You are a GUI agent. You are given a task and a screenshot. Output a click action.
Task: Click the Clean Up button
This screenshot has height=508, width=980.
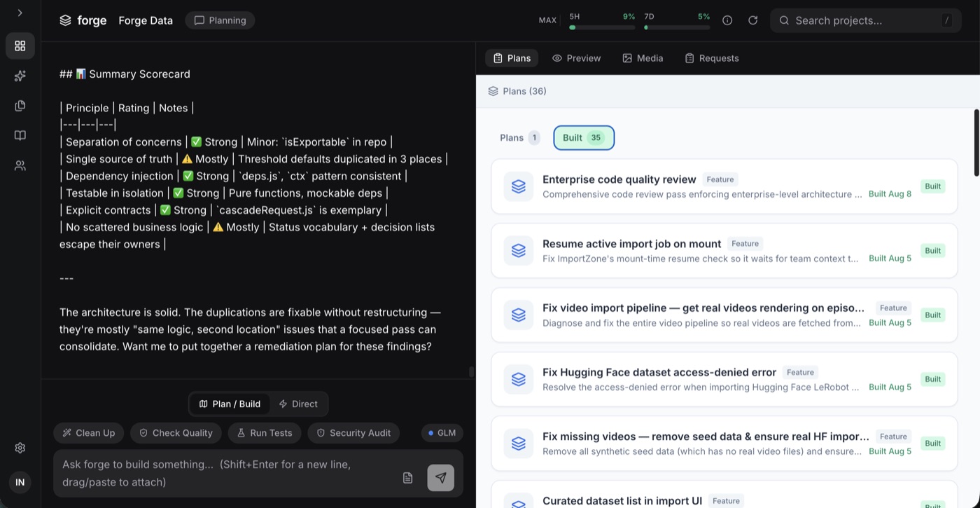pos(89,433)
